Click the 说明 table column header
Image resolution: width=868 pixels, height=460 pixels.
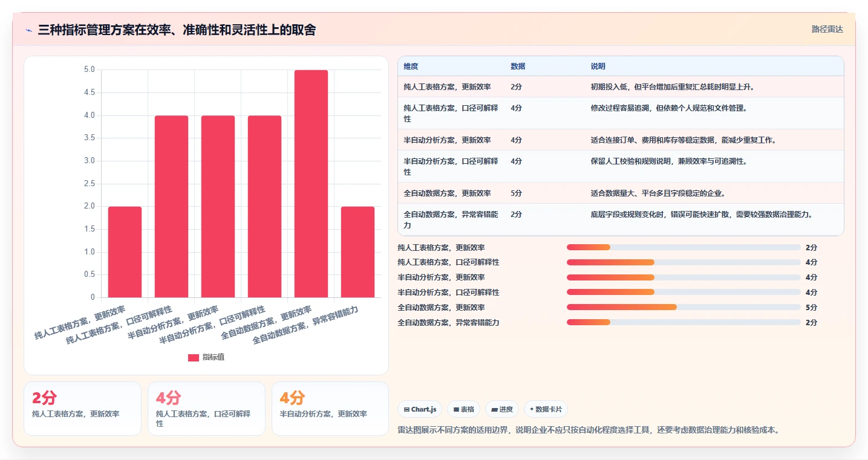598,66
